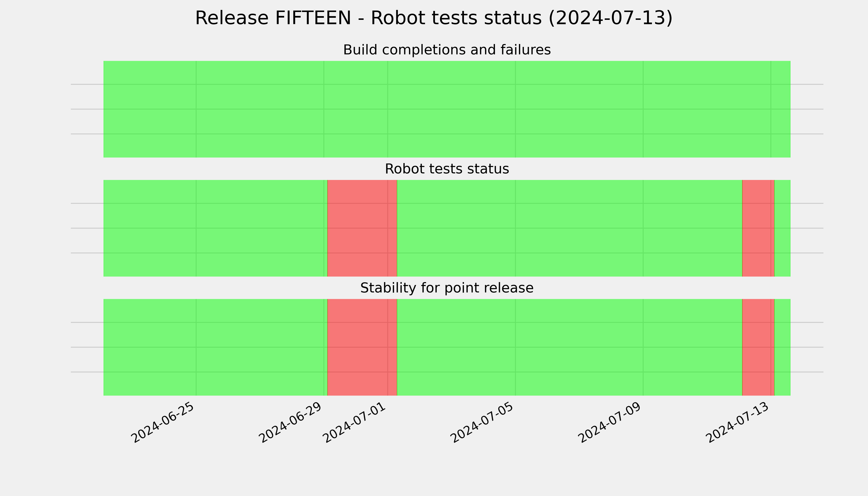This screenshot has height=496, width=868.
Task: Click the final green sliver in Stability chart
Action: click(x=782, y=347)
